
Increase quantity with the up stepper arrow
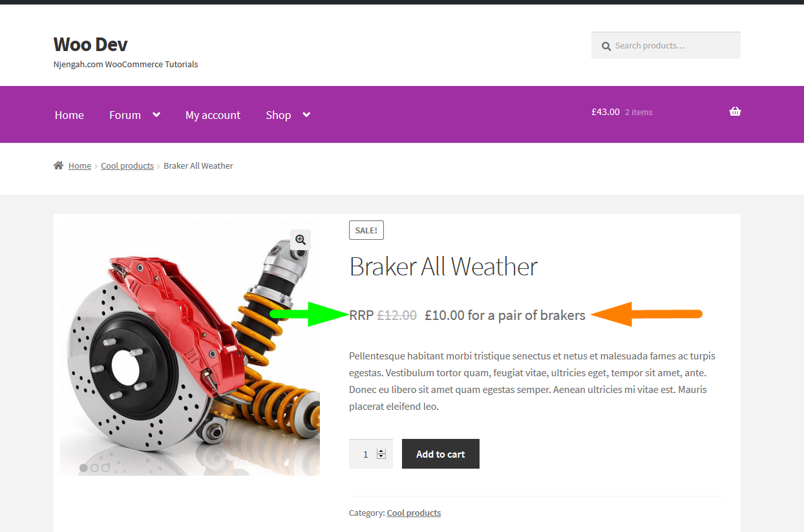[x=381, y=451]
